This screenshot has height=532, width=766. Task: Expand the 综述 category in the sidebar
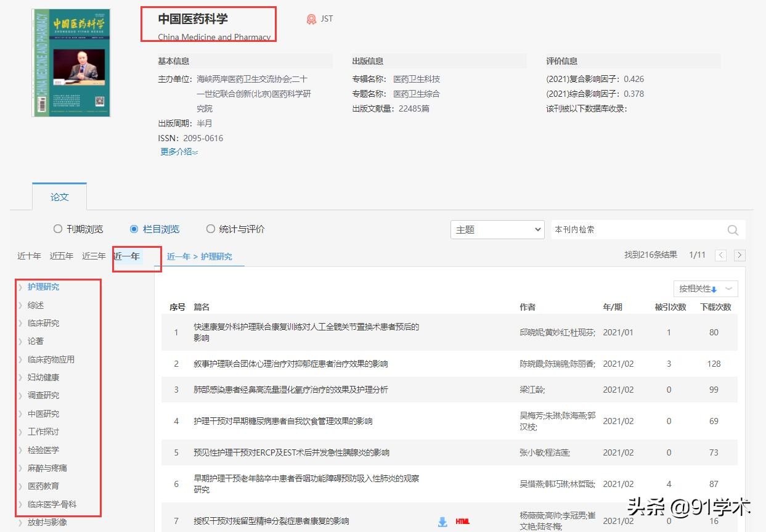click(x=35, y=305)
